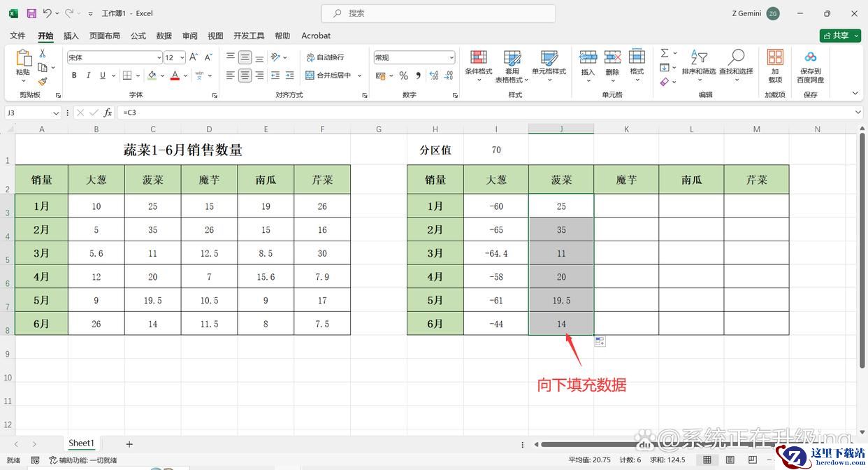Click the percent style icon
The image size is (868, 470).
click(x=403, y=76)
